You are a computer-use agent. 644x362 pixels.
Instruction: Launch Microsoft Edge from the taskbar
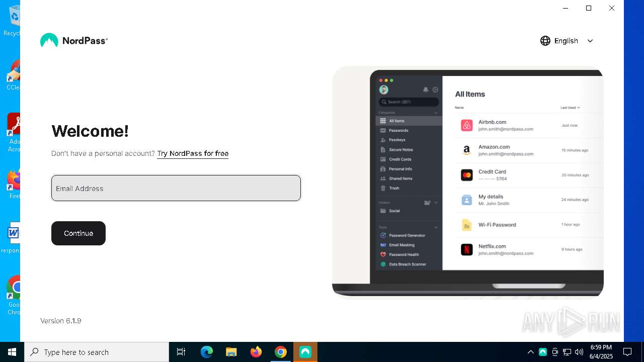point(207,352)
